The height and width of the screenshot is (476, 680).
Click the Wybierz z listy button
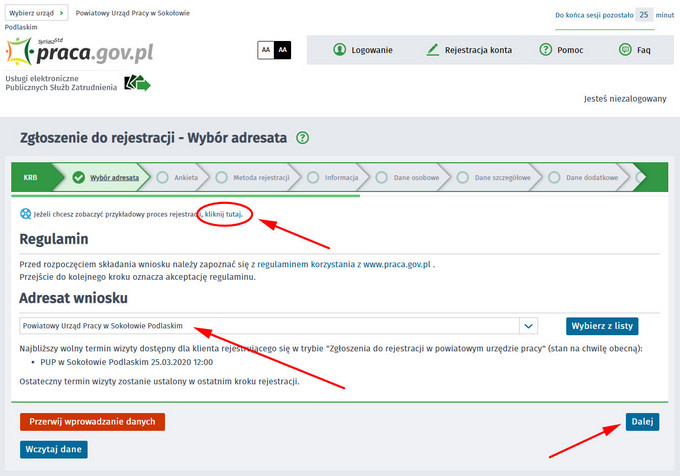tap(602, 326)
